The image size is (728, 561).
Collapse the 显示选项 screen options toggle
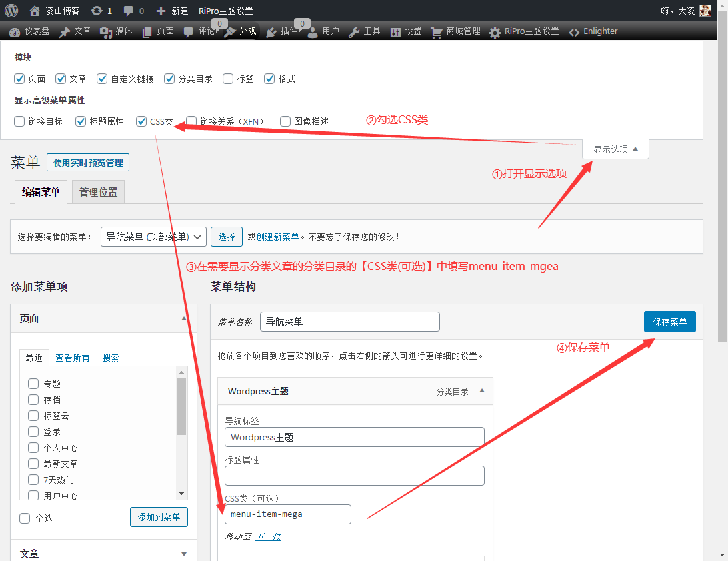[x=615, y=149]
